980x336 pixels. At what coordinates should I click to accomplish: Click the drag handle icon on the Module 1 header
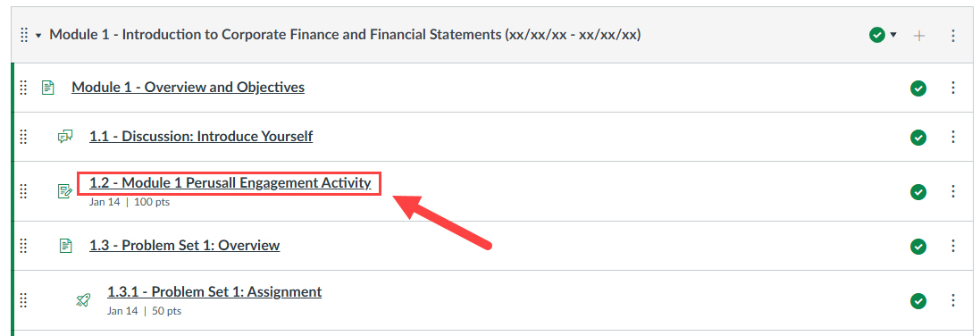(x=24, y=35)
